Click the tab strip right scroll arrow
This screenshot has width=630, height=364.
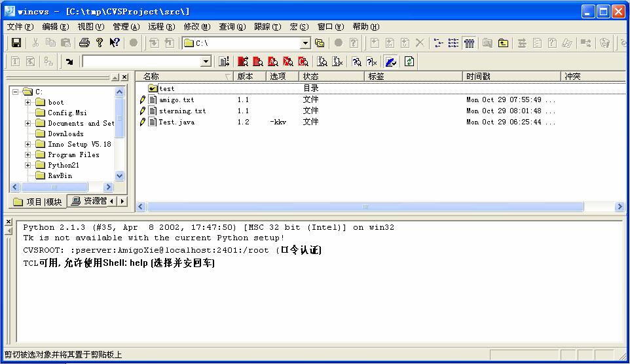click(122, 201)
